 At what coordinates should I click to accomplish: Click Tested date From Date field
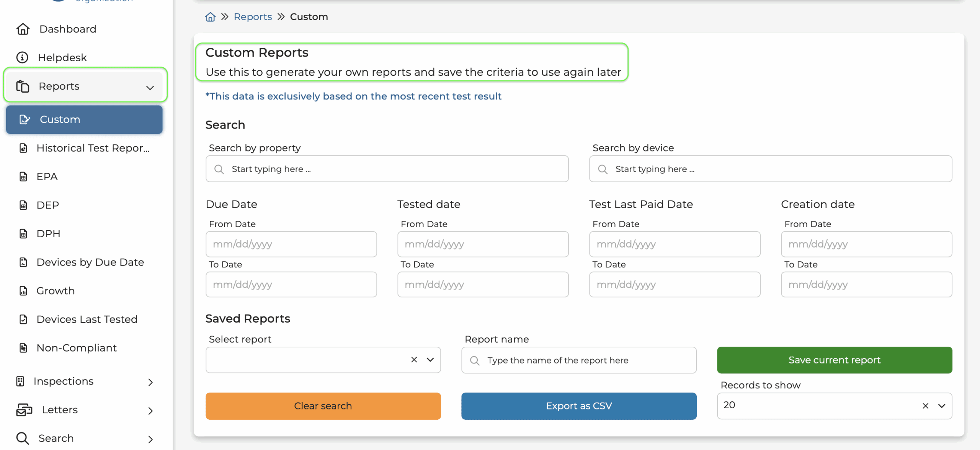coord(483,244)
